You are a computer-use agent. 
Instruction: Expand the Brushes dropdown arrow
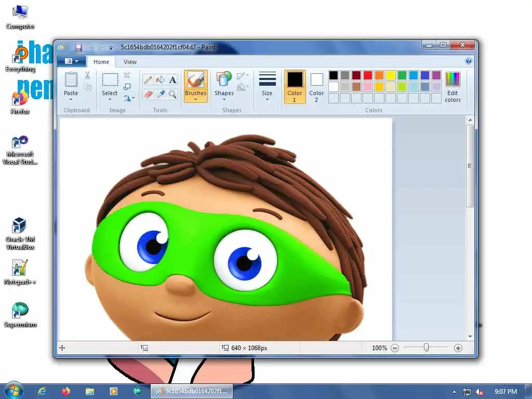196,99
